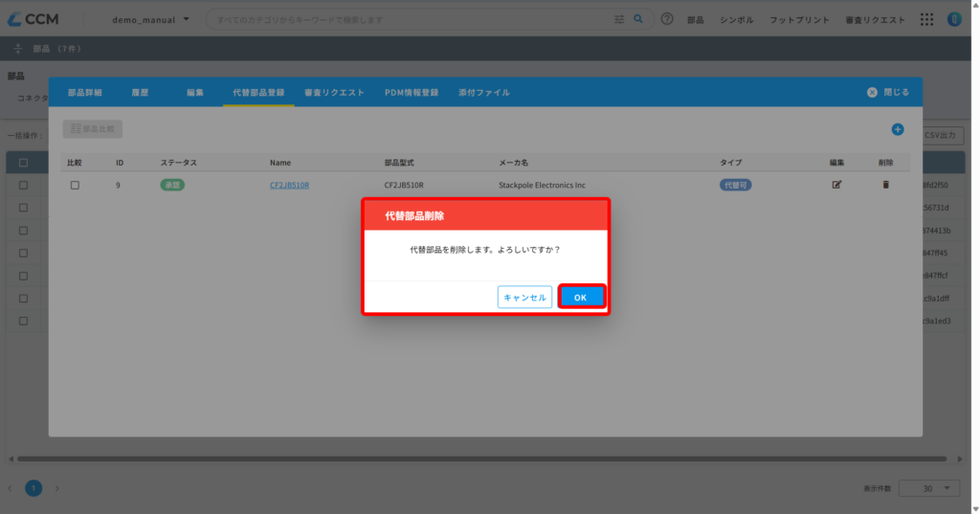Click horizontal scrollbar right arrow
980x514 pixels.
click(x=960, y=459)
